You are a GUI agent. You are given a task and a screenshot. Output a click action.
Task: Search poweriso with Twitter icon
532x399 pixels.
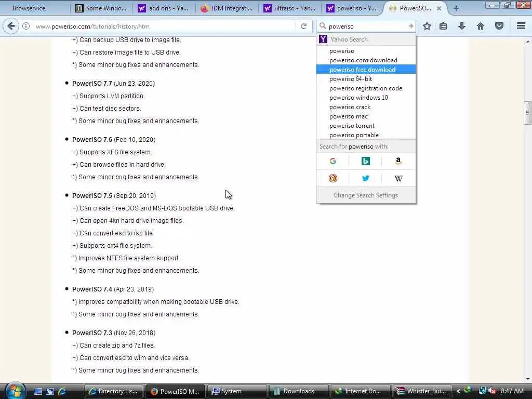[365, 178]
